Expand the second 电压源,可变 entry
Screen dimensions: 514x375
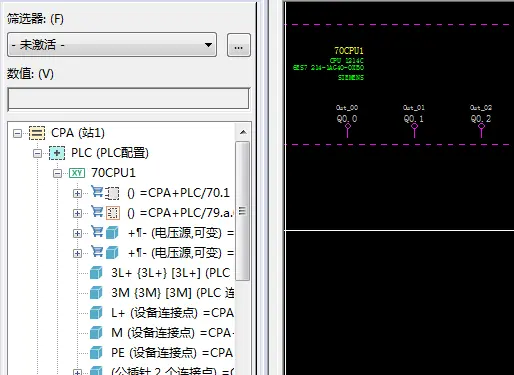(x=77, y=253)
